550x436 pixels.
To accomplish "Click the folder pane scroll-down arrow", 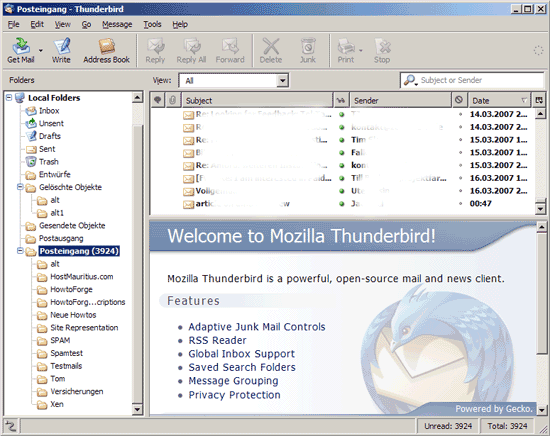I will tap(137, 409).
